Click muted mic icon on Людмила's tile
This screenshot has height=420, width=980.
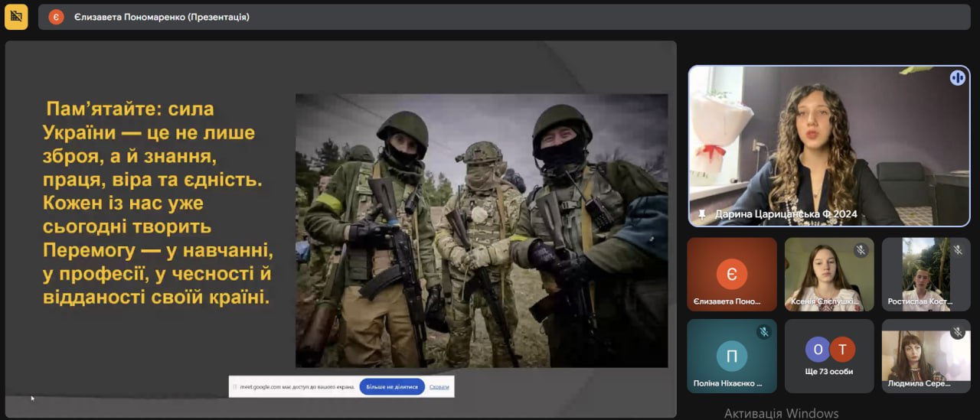click(x=957, y=332)
